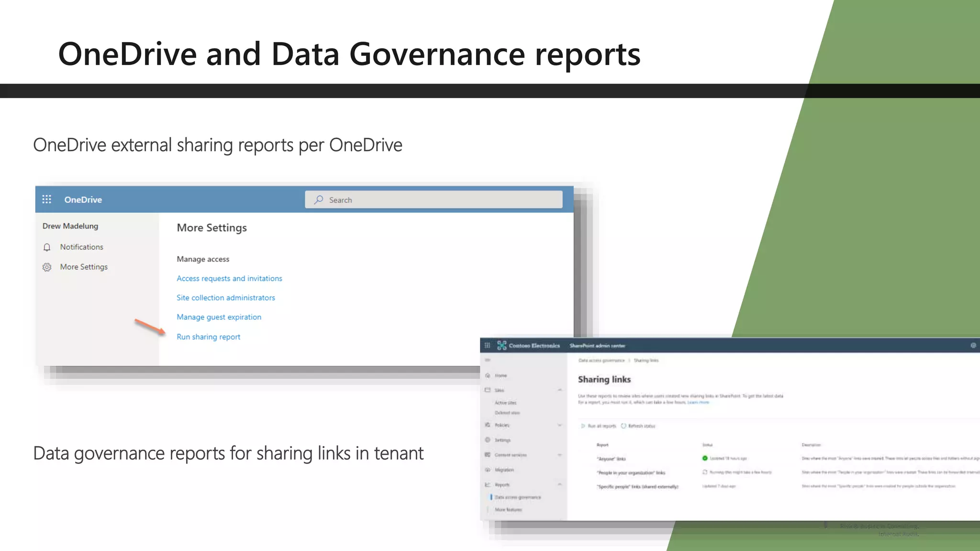Click Settings gear icon in admin nav
The image size is (980, 551).
click(488, 440)
